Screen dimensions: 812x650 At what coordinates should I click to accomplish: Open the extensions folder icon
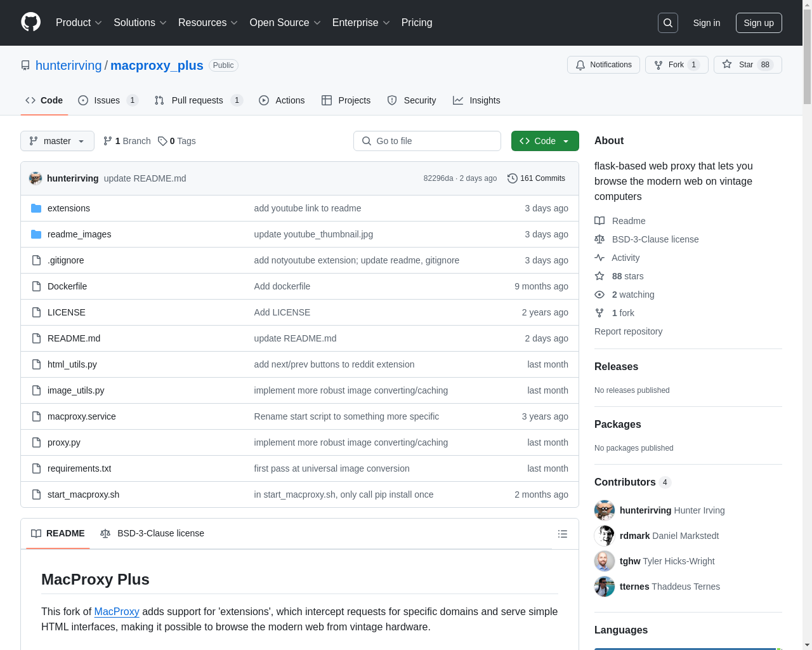[36, 208]
